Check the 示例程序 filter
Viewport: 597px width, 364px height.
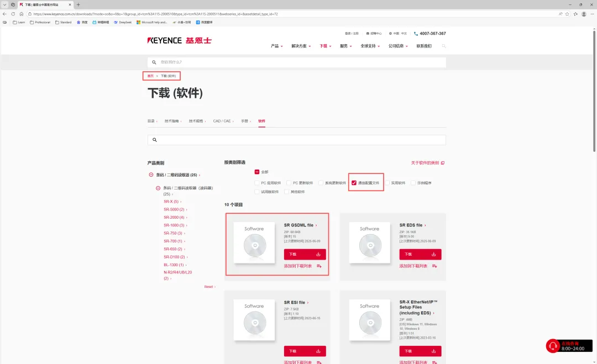pyautogui.click(x=413, y=183)
